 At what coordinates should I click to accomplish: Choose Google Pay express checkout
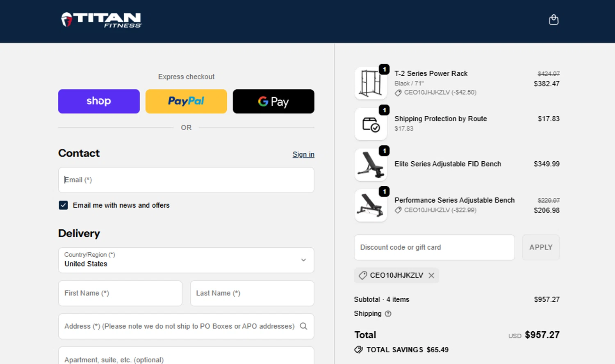tap(273, 101)
